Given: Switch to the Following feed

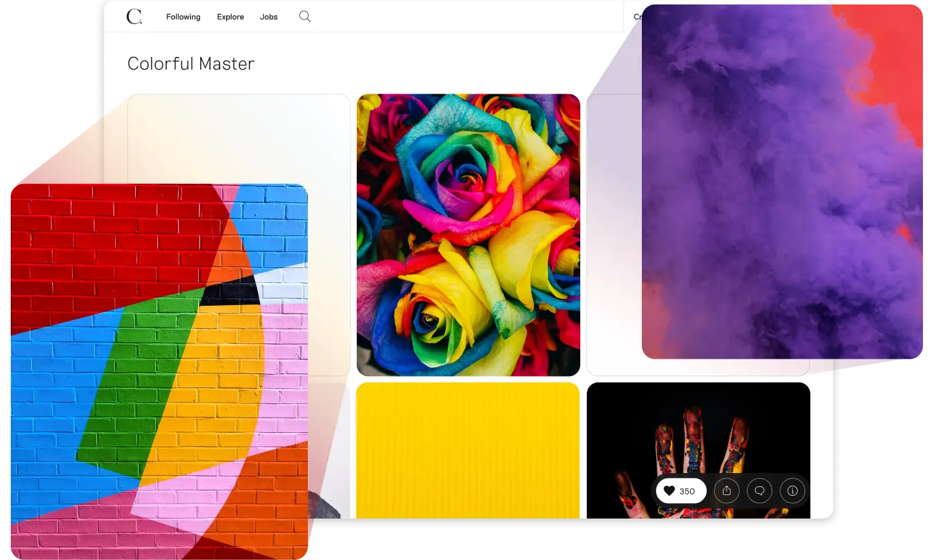Looking at the screenshot, I should 183,17.
